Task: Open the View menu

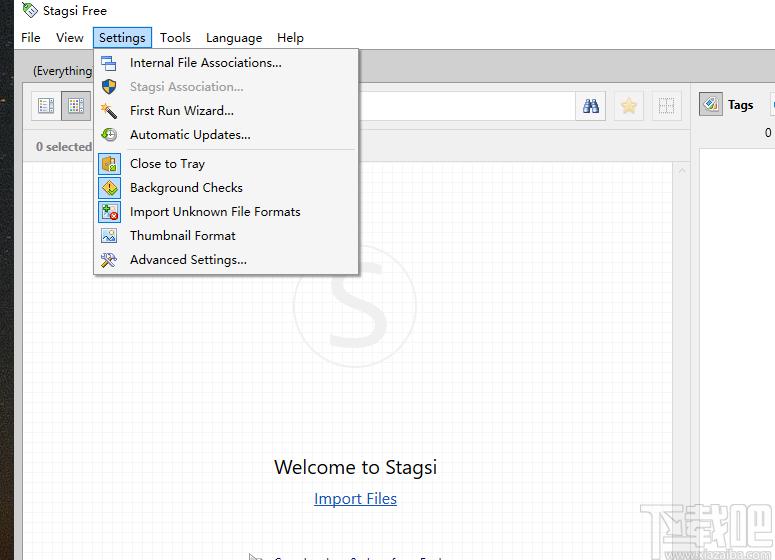Action: [x=69, y=38]
